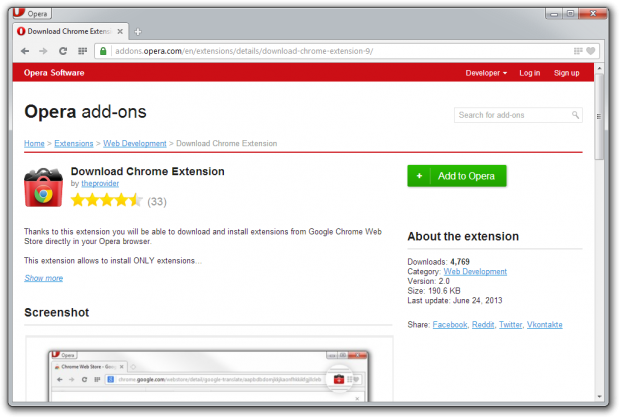Click Sign up link

tap(566, 73)
